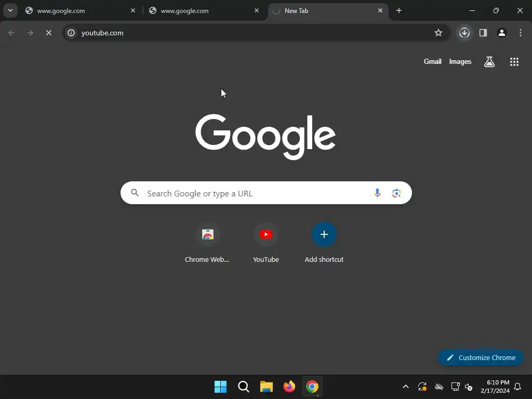Click the youtube.com address bar

coord(256,33)
